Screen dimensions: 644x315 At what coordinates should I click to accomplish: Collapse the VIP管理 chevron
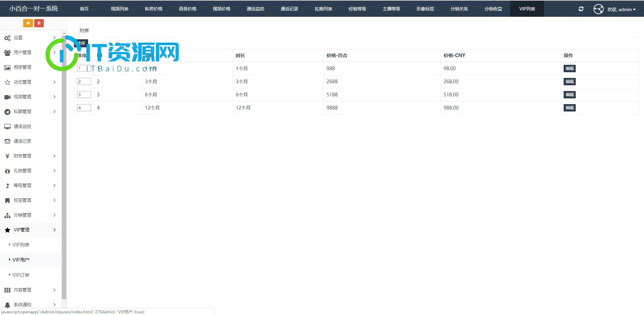pos(54,230)
